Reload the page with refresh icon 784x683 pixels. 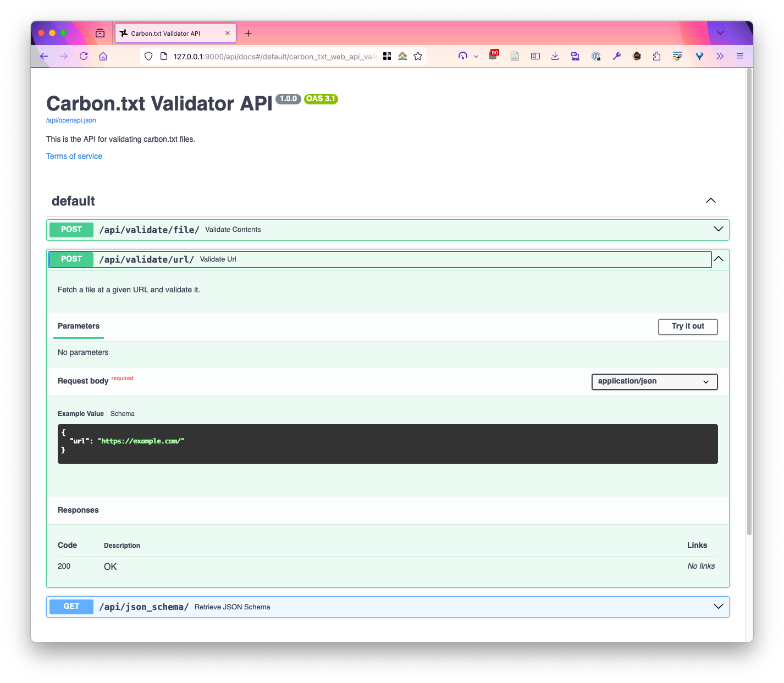[84, 56]
